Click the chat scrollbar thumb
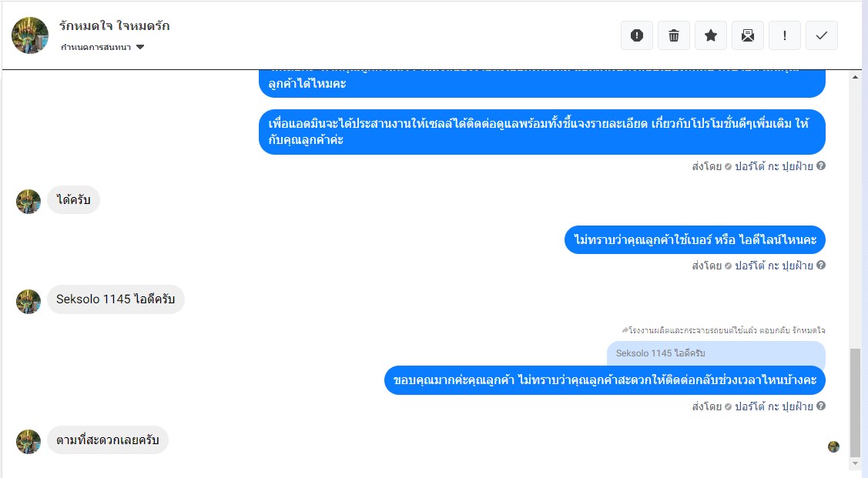This screenshot has width=868, height=478. 855,402
